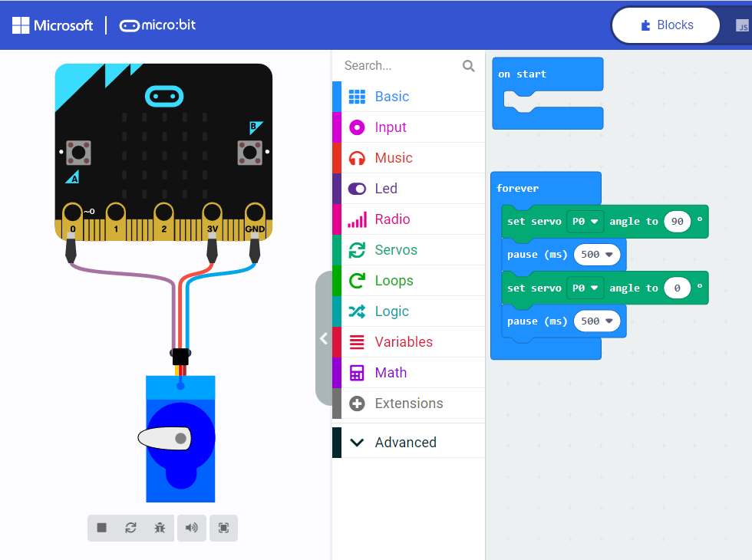Open the Math blocks category
The height and width of the screenshot is (560, 752).
408,373
